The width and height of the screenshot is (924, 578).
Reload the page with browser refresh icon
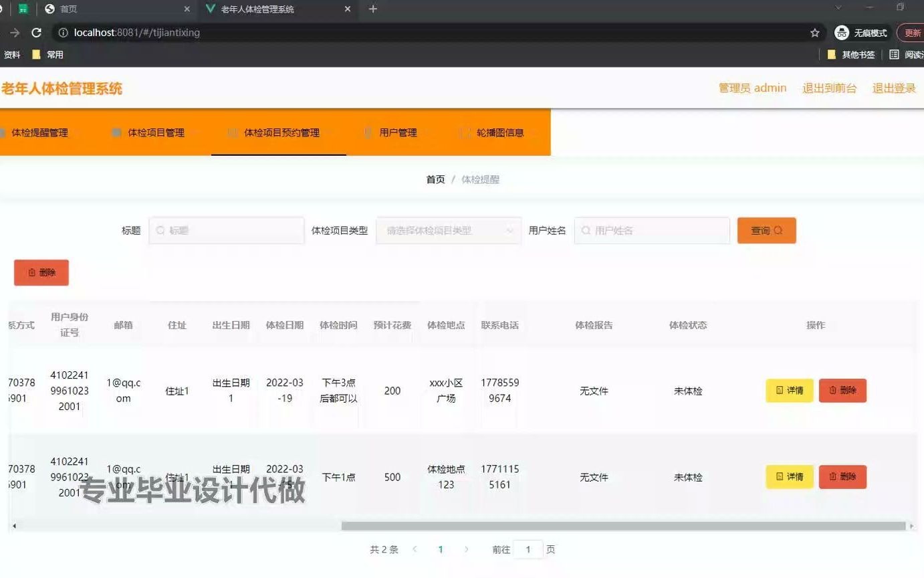(x=37, y=33)
